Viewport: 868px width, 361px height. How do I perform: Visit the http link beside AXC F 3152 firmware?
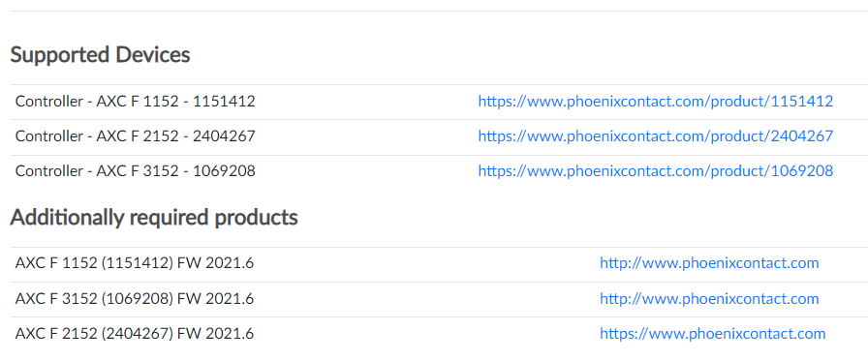(709, 299)
